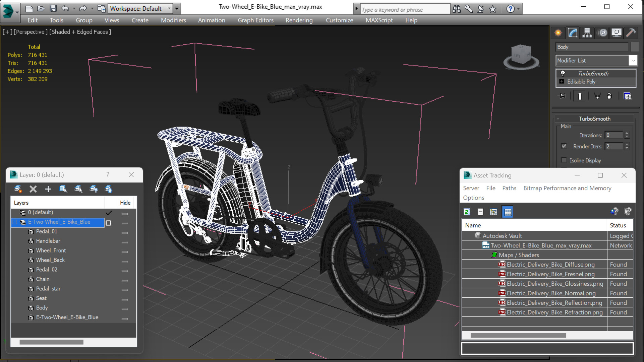Click Bitmap Performance and Memory option
644x362 pixels.
tap(568, 188)
